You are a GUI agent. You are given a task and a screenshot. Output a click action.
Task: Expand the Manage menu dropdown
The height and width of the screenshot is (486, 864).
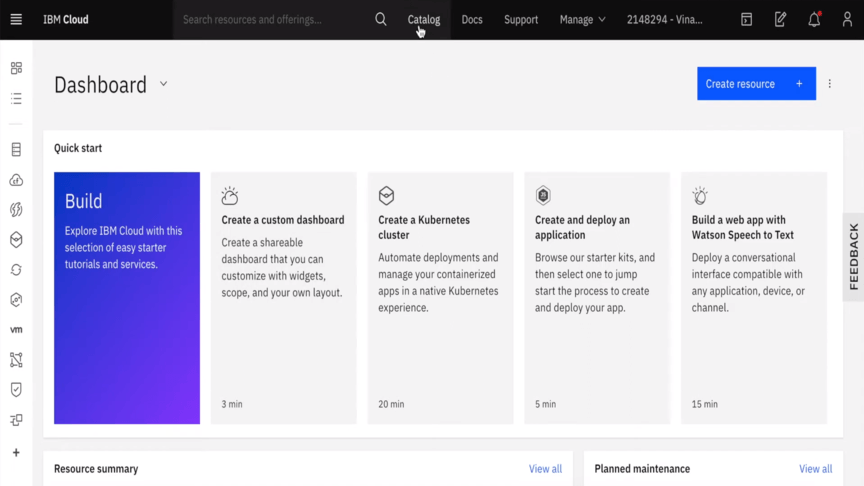point(582,19)
